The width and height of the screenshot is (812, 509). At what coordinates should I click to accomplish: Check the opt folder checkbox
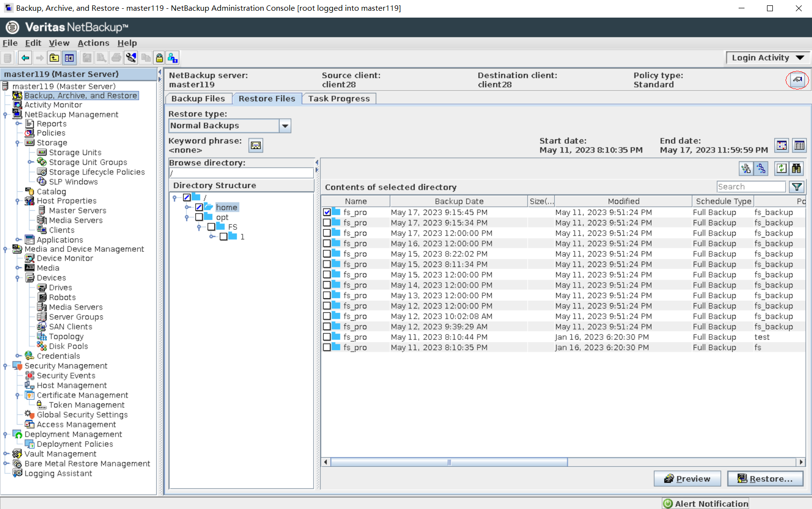coord(199,217)
